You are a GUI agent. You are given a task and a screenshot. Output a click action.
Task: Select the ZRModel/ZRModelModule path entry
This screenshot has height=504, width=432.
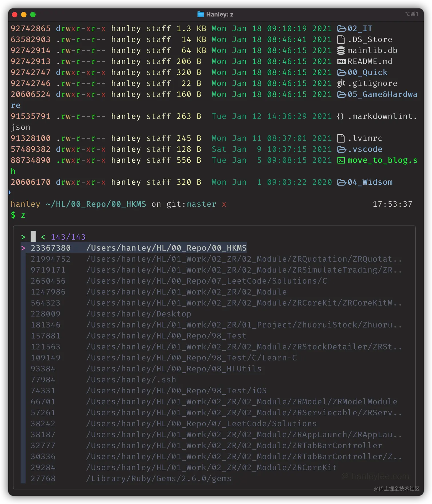coord(214,402)
